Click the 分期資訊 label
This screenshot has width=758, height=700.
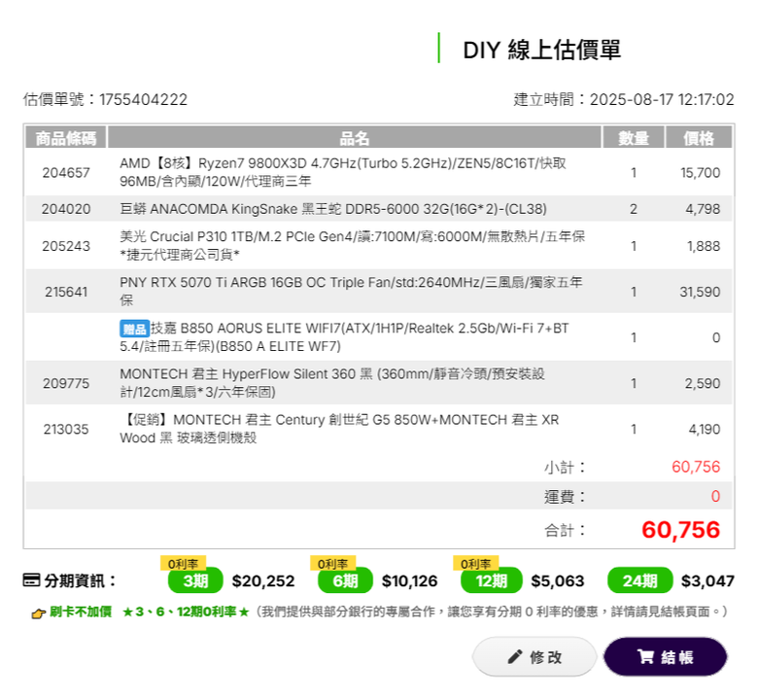click(x=80, y=580)
